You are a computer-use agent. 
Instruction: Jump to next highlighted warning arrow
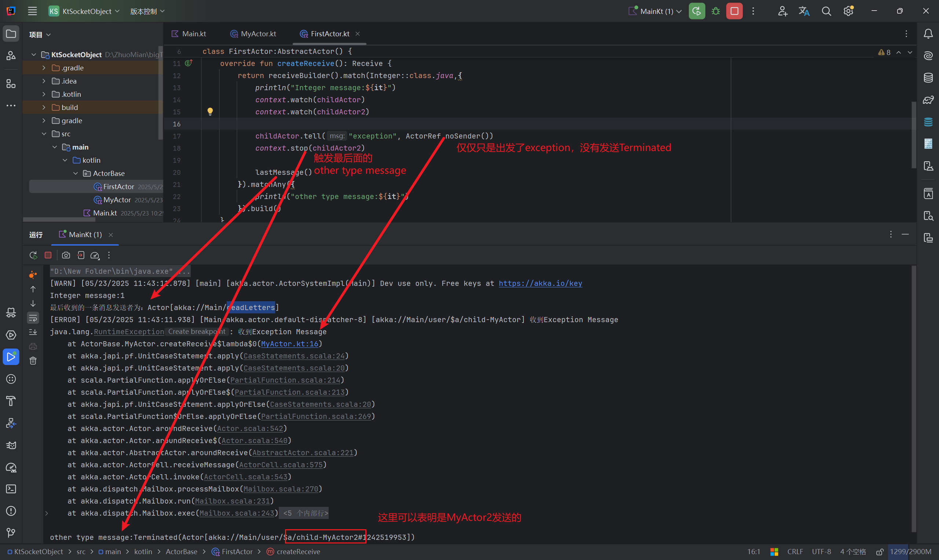910,52
